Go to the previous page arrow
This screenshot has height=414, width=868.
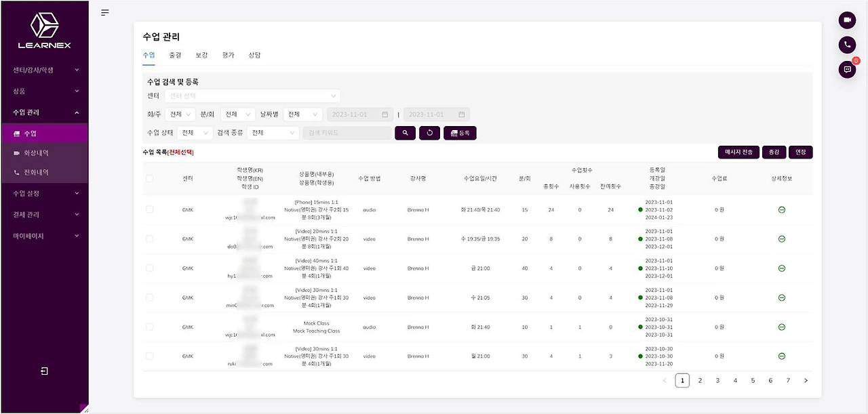665,381
